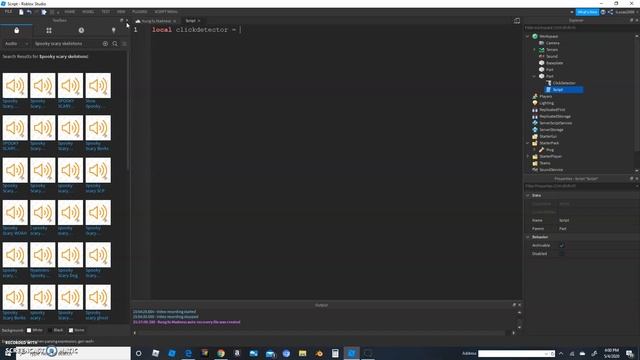The width and height of the screenshot is (640, 360).
Task: Select the Sound item in Explorer
Action: tap(551, 56)
